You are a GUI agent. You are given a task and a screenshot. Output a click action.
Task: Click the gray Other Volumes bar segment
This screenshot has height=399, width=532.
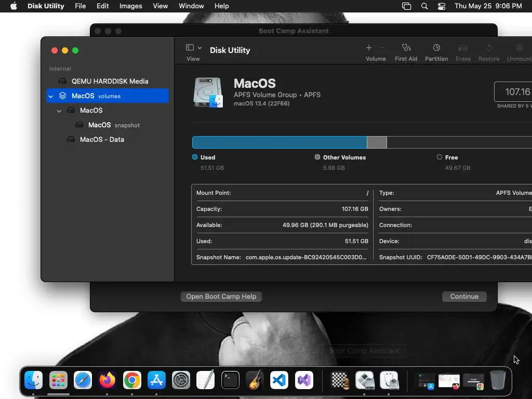(377, 142)
